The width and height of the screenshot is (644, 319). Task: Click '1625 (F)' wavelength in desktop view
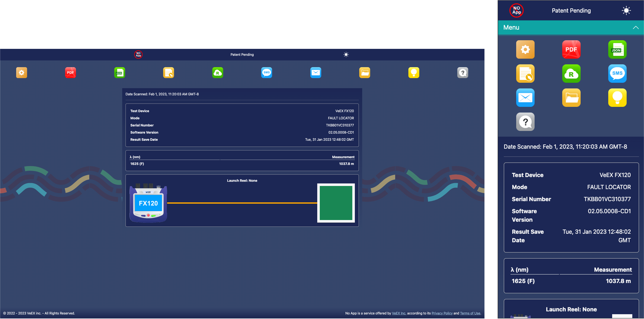click(137, 164)
